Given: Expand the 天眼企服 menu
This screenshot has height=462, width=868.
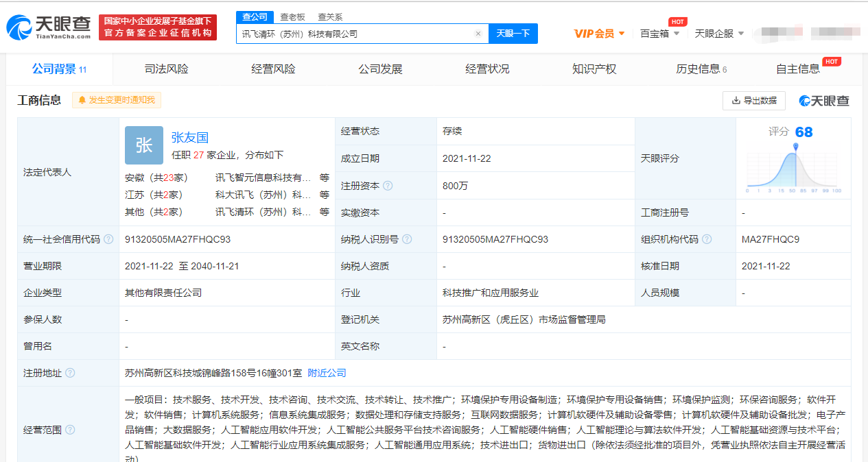Looking at the screenshot, I should 719,34.
